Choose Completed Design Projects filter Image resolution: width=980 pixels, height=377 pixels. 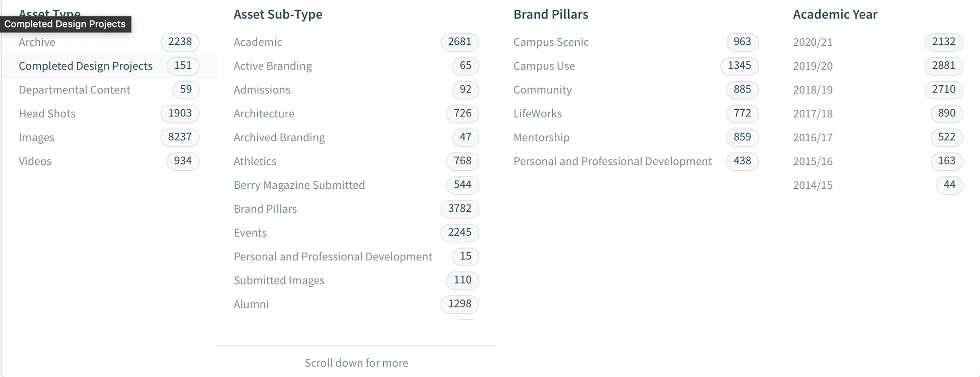click(x=109, y=66)
